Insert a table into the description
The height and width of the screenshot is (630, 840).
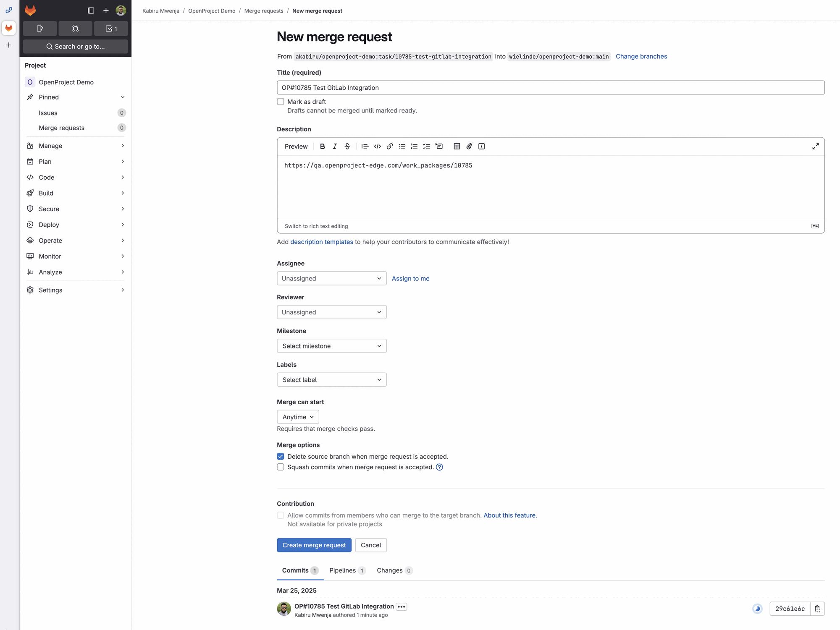457,146
